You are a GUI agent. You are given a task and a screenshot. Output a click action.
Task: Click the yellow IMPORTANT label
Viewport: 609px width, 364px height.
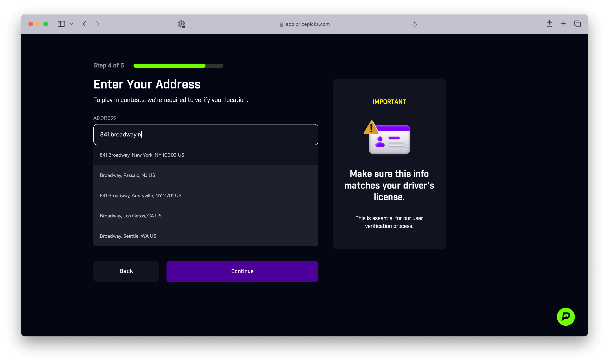pos(389,102)
